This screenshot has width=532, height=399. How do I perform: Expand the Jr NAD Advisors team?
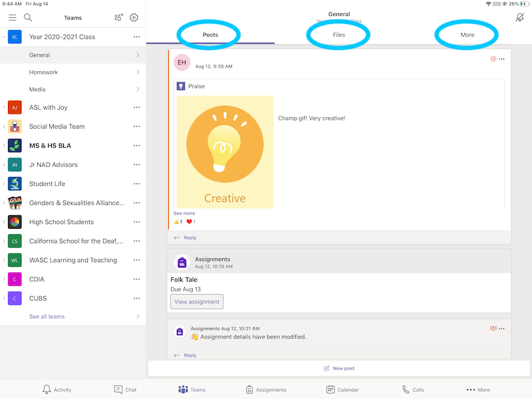(x=4, y=164)
